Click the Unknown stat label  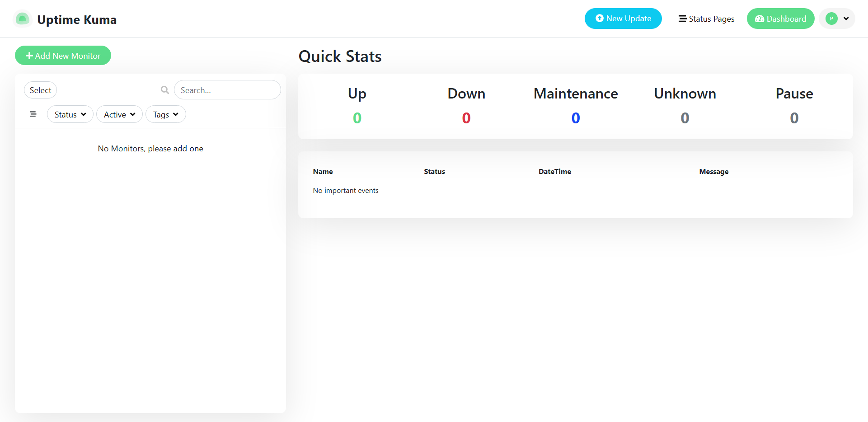tap(685, 94)
